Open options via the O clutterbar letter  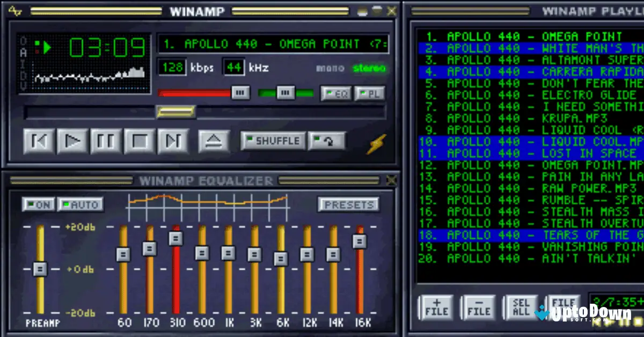click(24, 40)
